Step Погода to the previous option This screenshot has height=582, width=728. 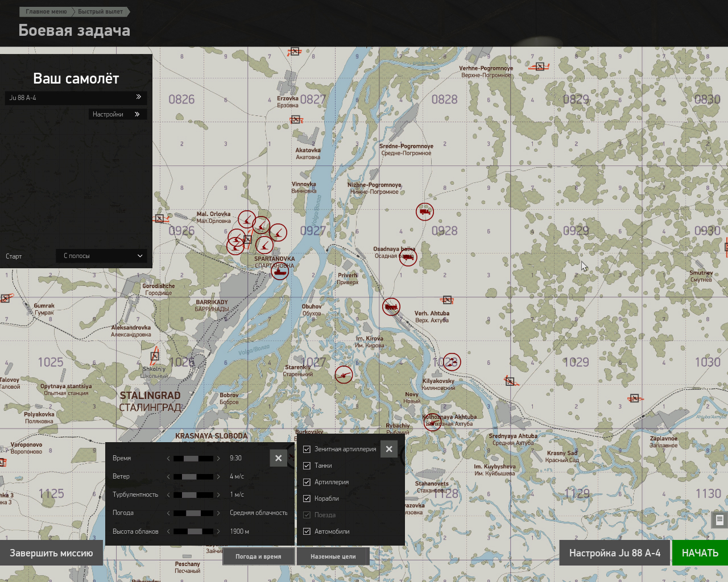pos(168,513)
